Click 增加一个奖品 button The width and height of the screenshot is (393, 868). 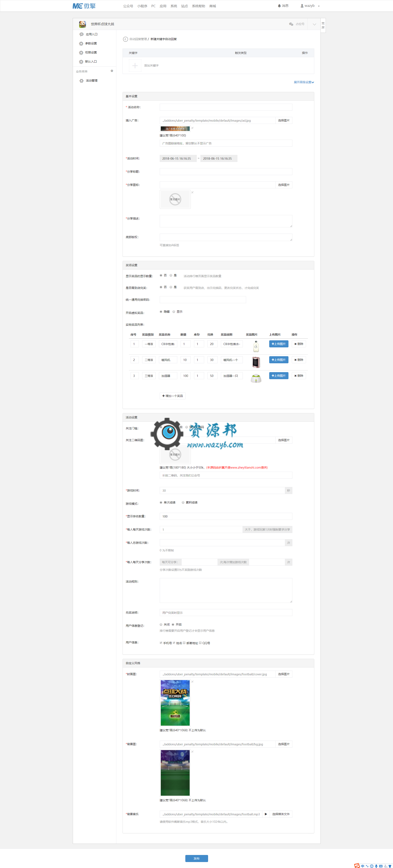coord(173,396)
